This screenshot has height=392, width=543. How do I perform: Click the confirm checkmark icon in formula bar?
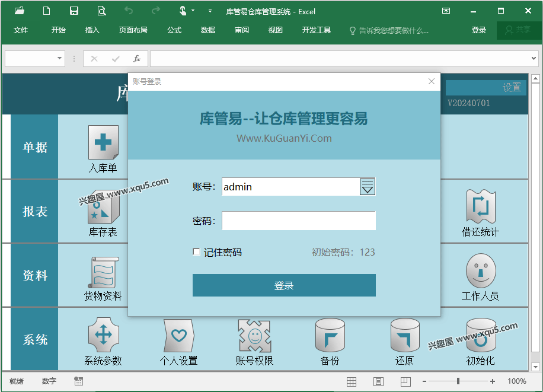[116, 59]
